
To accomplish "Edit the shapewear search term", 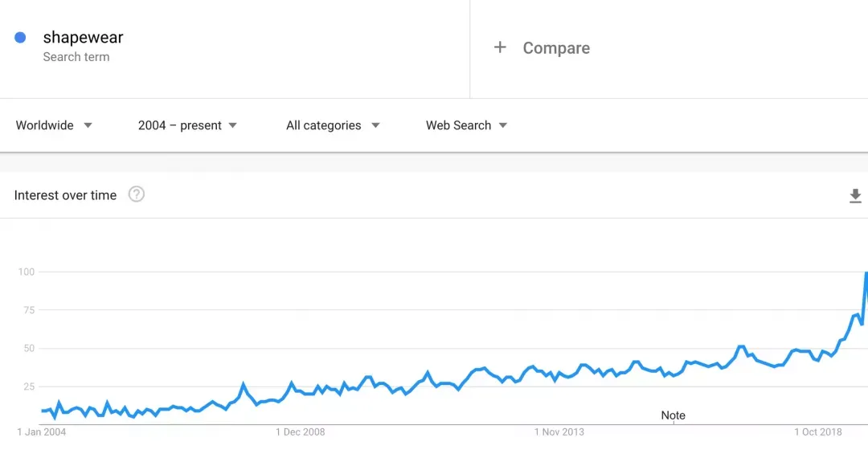I will (x=83, y=37).
